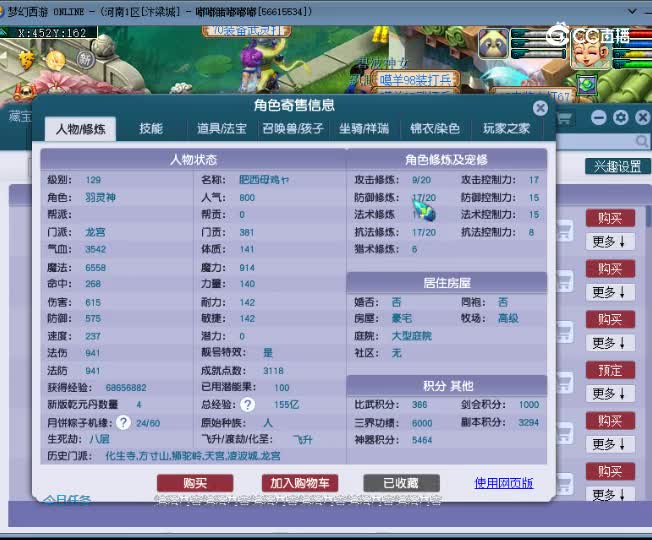Click the orange leaf icon beside the coin
This screenshot has height=540, width=652.
[x=26, y=61]
